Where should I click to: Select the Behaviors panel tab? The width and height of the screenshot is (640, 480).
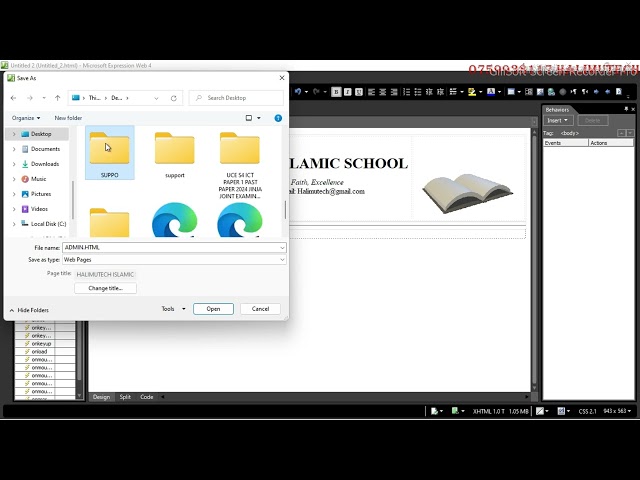(557, 109)
